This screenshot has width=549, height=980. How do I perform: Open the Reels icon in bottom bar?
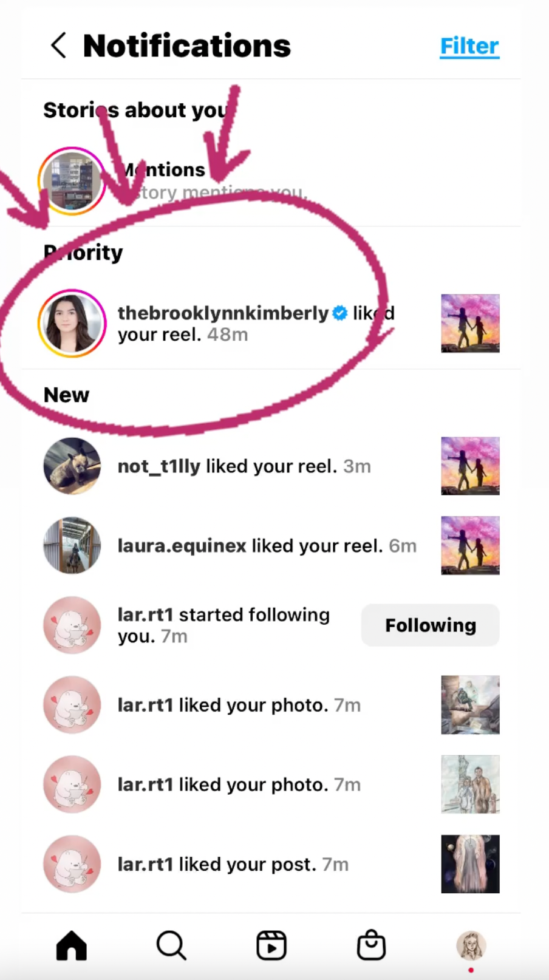[271, 945]
